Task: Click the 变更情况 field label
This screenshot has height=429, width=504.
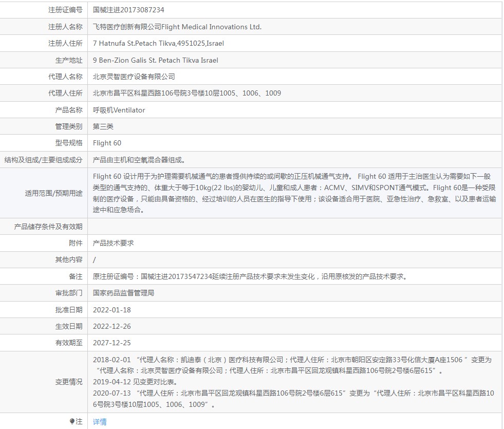Action: click(x=69, y=382)
